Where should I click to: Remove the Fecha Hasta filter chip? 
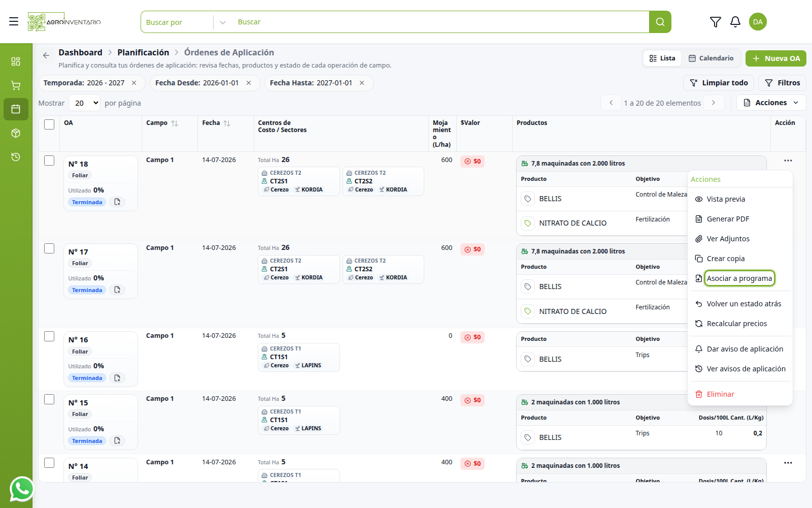(x=362, y=83)
